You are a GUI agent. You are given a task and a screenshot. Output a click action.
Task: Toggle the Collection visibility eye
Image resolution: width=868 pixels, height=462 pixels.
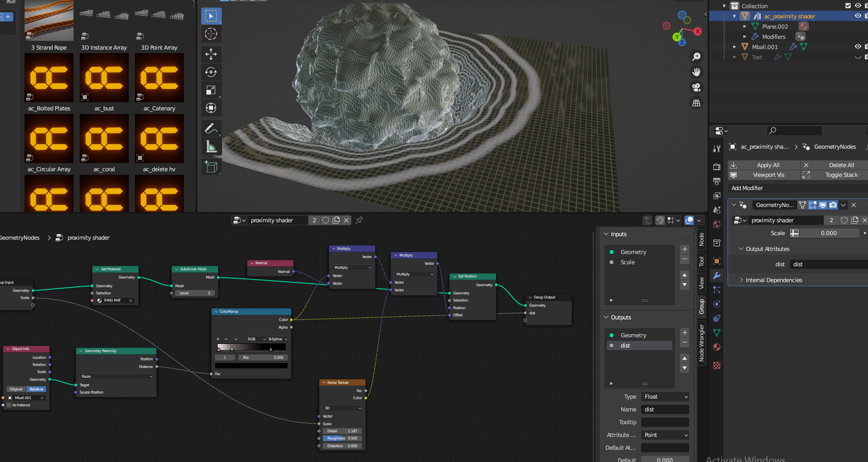858,6
